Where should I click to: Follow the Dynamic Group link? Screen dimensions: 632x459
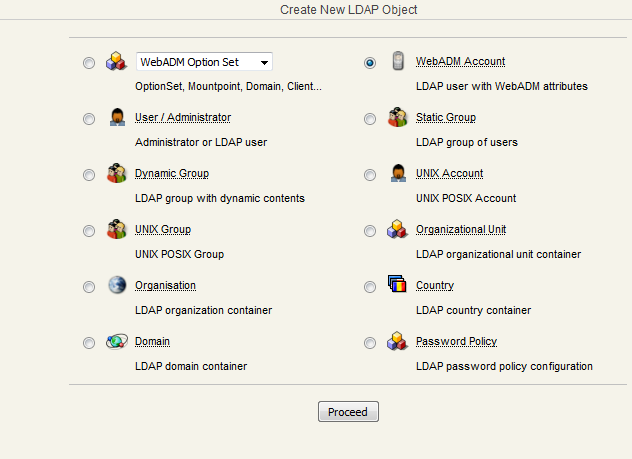[172, 173]
